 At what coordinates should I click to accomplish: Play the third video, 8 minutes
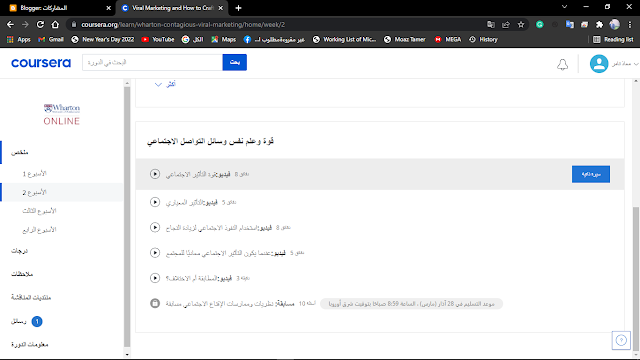point(155,227)
